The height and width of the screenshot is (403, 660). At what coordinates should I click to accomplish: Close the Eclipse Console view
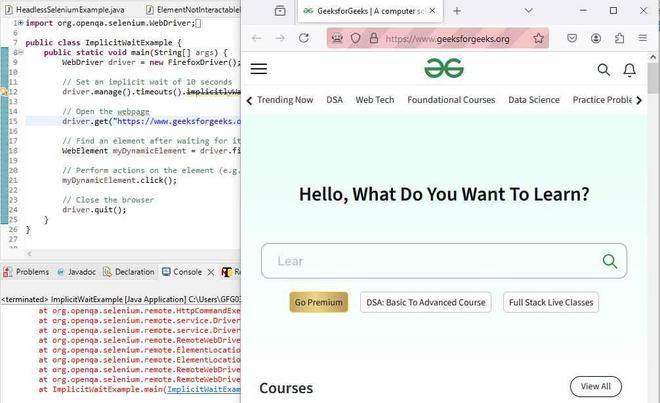211,272
